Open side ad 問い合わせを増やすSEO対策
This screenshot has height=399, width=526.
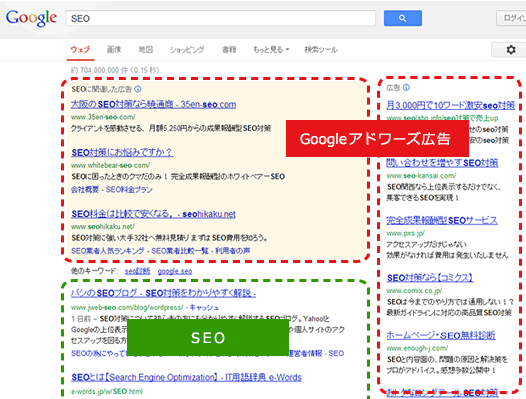coord(442,163)
